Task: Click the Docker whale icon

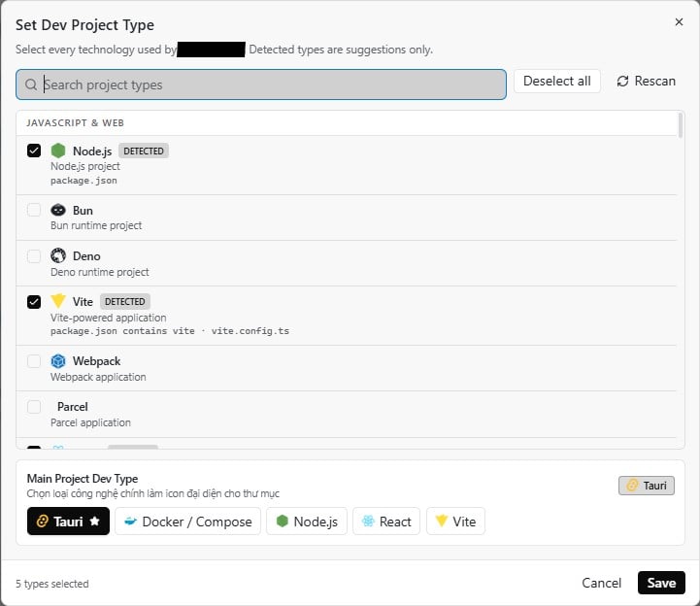Action: pos(130,521)
